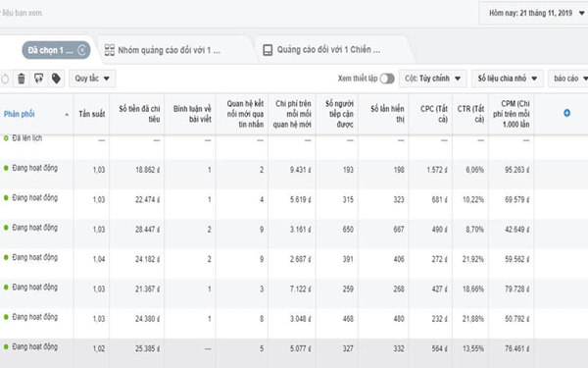Click cost per connection '3.161 đ'

click(301, 229)
